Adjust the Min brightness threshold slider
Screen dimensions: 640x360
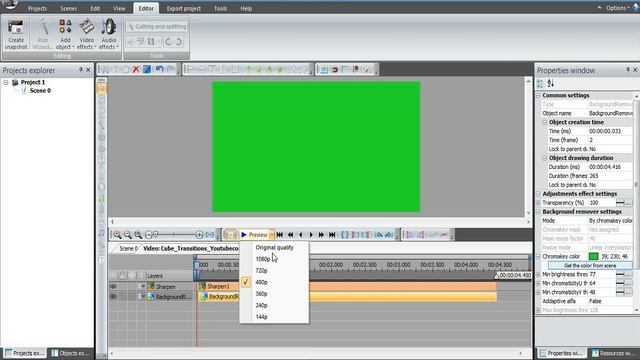[620, 275]
